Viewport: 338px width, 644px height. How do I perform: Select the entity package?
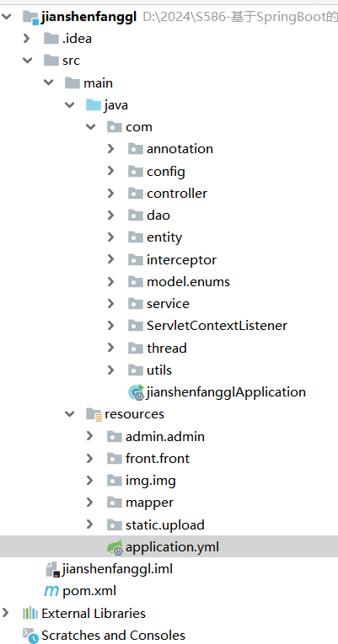(x=164, y=237)
